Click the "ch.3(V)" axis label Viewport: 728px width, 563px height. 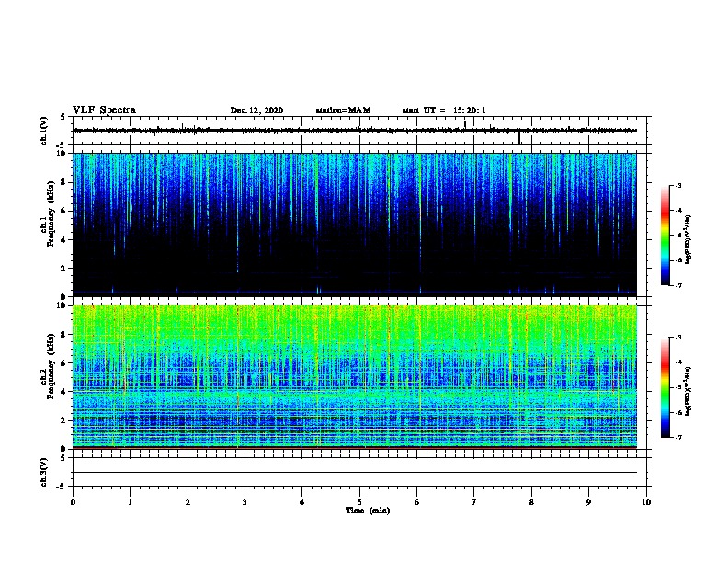44,472
